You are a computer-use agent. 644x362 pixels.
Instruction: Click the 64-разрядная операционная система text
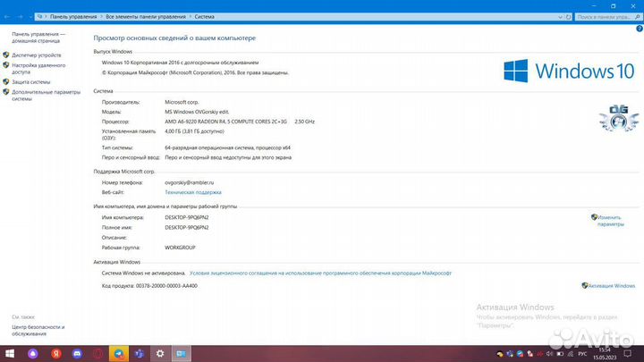[x=227, y=147]
